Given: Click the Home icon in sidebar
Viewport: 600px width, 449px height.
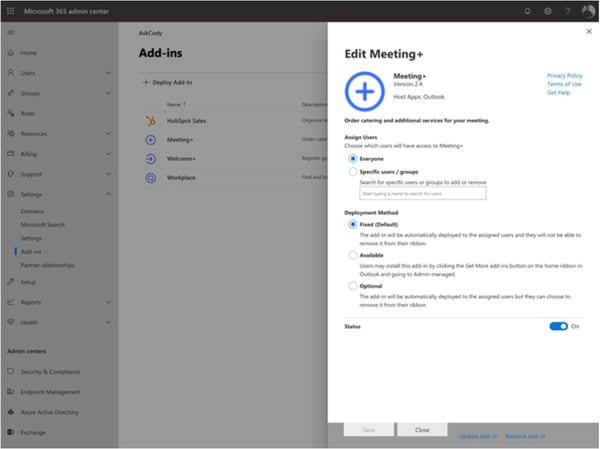Looking at the screenshot, I should coord(11,52).
